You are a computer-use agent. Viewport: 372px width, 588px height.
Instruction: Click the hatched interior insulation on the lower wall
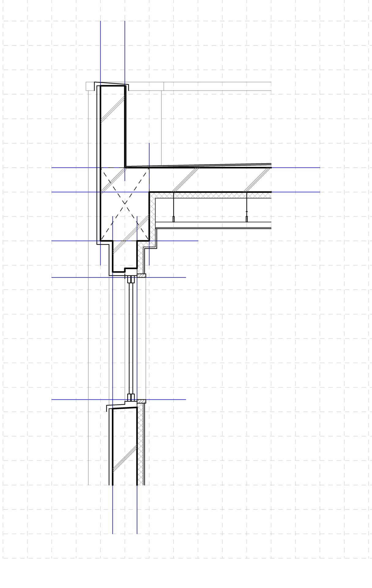140,447
